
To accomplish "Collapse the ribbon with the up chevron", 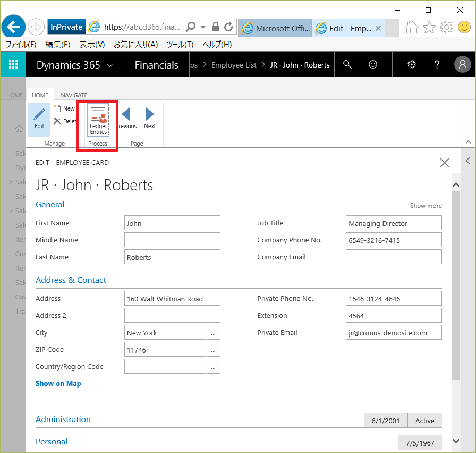I will point(468,142).
